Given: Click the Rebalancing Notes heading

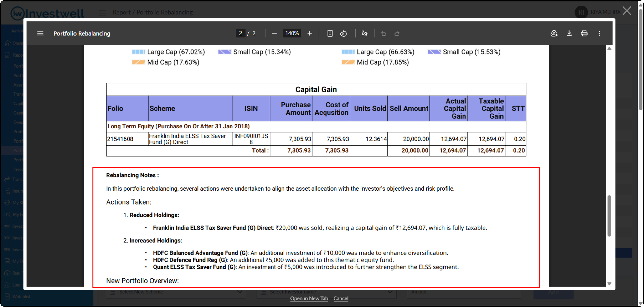Looking at the screenshot, I should 132,175.
